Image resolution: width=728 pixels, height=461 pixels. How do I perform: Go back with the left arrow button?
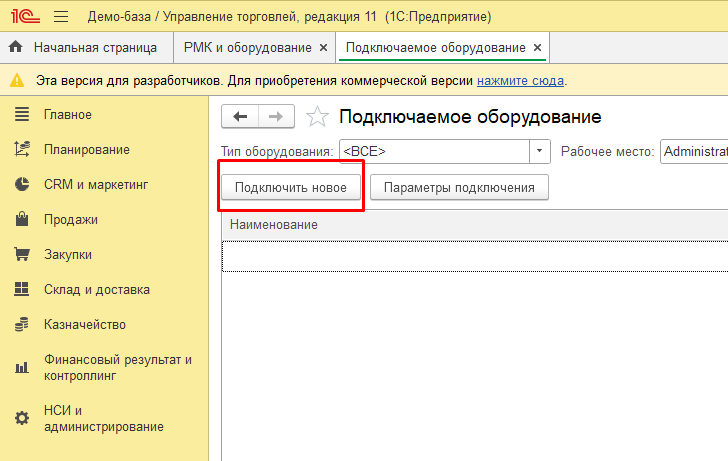click(x=240, y=117)
